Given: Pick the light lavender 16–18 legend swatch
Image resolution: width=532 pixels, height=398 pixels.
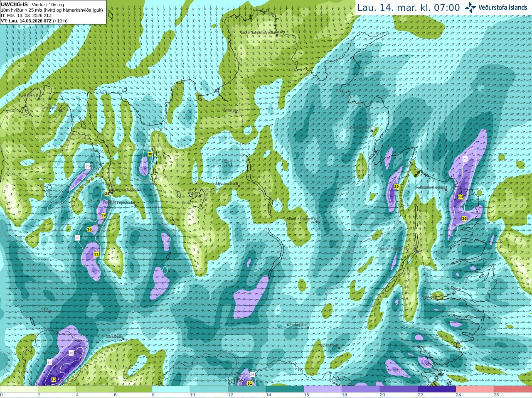Looking at the screenshot, I should click(x=323, y=389).
